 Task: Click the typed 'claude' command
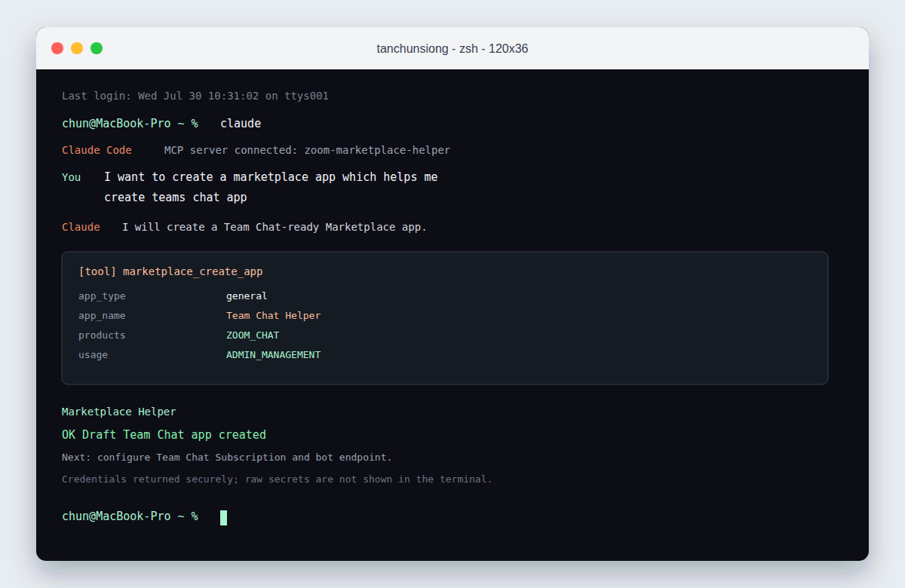[x=241, y=123]
